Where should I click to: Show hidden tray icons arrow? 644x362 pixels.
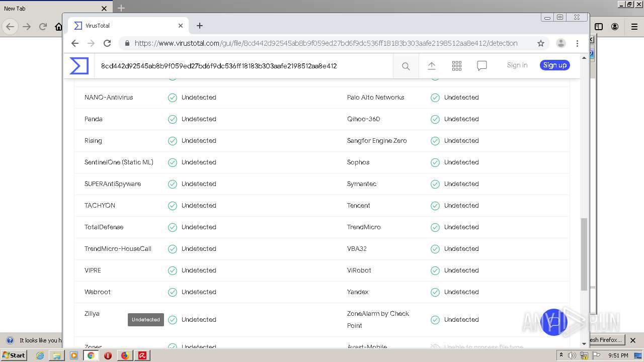click(561, 355)
